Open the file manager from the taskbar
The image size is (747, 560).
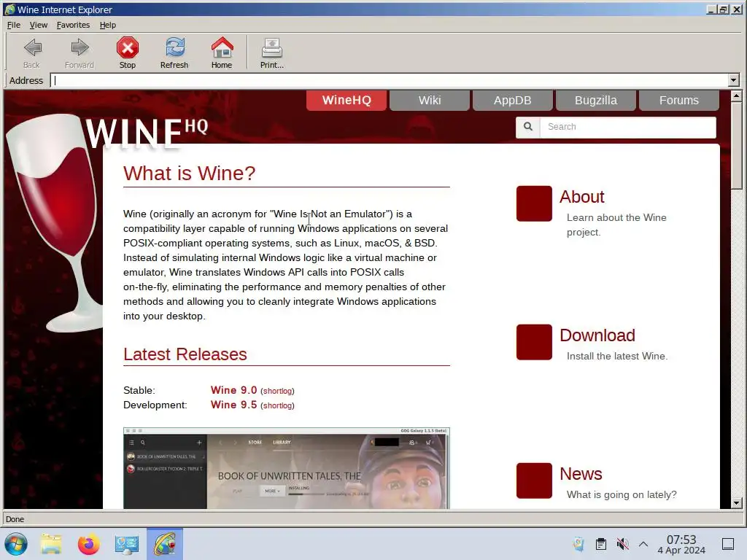click(x=51, y=544)
